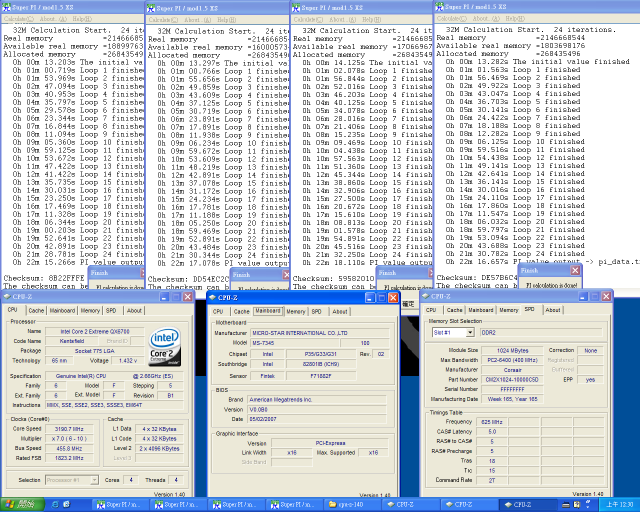
Task: Click Super PI title icon beside checksum 8B22FFFE window
Action: 7,7
